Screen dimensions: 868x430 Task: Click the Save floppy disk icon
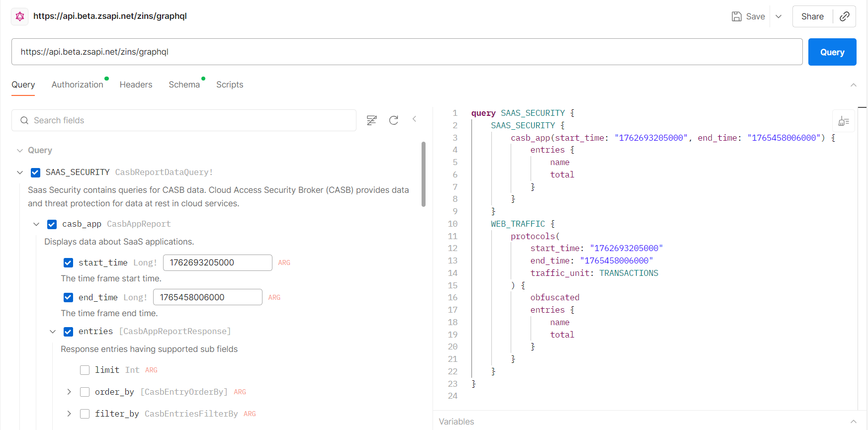736,16
